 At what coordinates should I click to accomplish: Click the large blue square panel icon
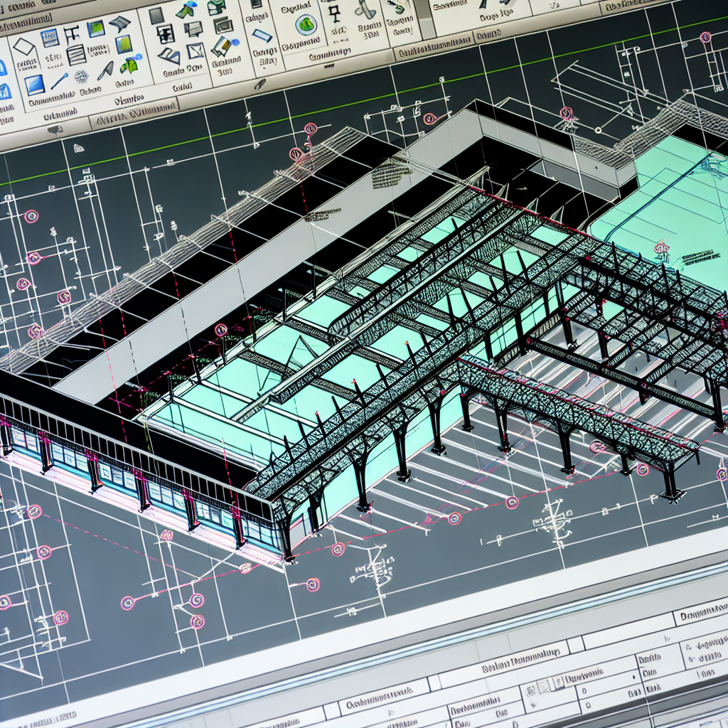click(34, 85)
